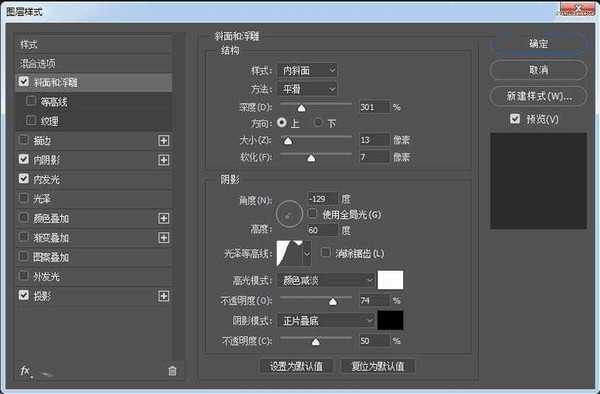The height and width of the screenshot is (394, 600).
Task: Click the 新建样式(W)... button
Action: click(538, 96)
